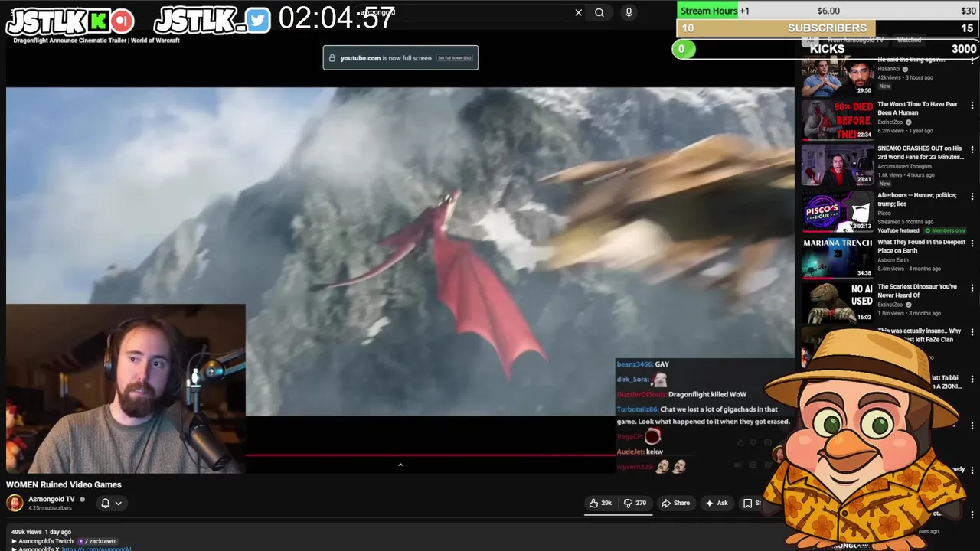Click the "Members only" badge on Afterhours video
This screenshot has height=551, width=980.
[946, 230]
